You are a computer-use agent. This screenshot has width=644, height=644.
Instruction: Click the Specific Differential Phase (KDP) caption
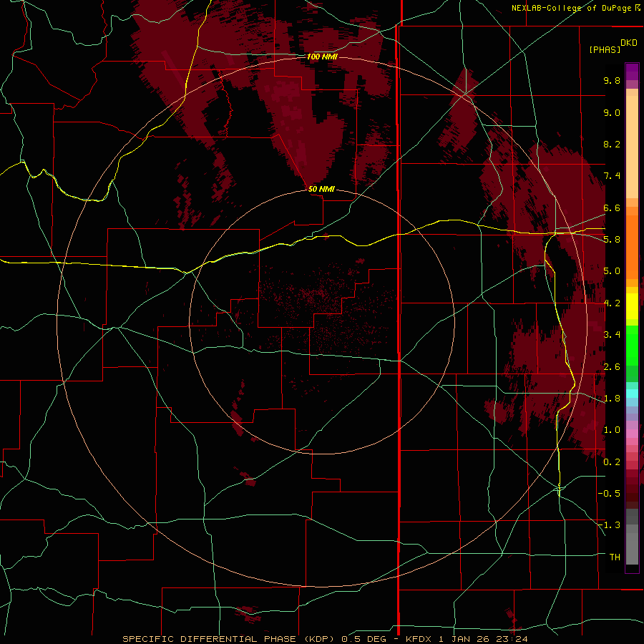coord(228,639)
